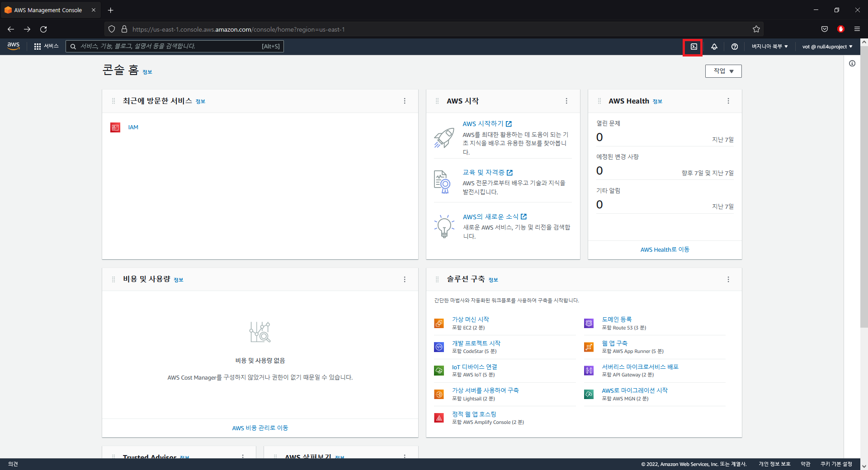
Task: Go to AWS Health로 이동 link
Action: click(665, 249)
